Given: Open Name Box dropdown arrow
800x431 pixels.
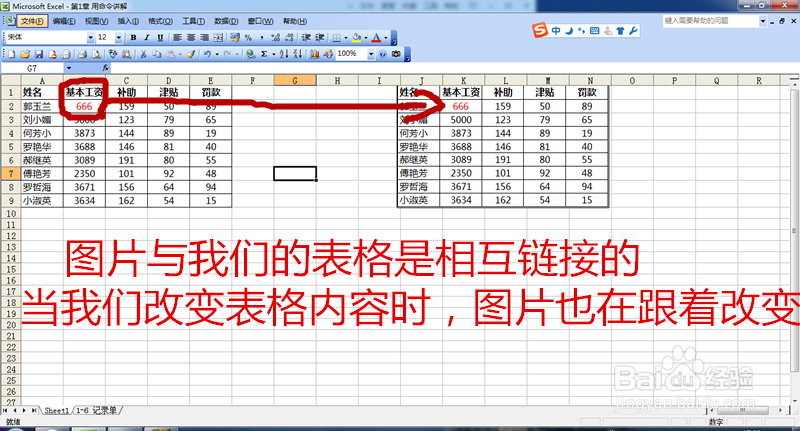Looking at the screenshot, I should pos(69,68).
